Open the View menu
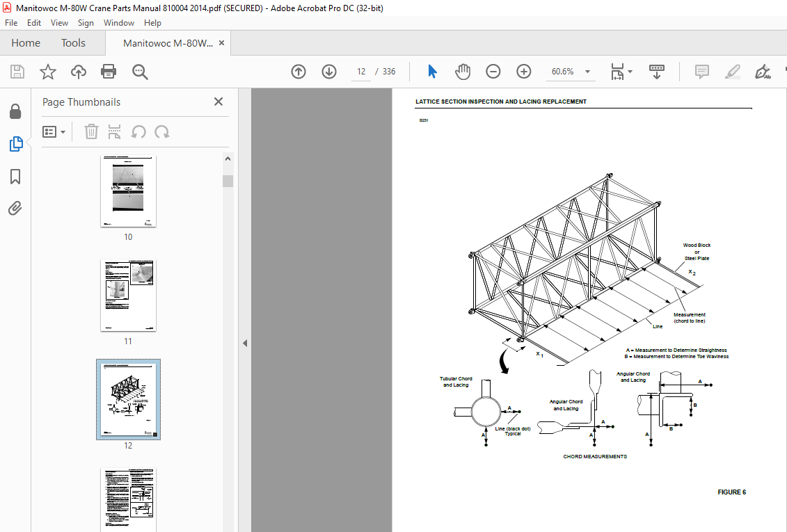 (59, 22)
